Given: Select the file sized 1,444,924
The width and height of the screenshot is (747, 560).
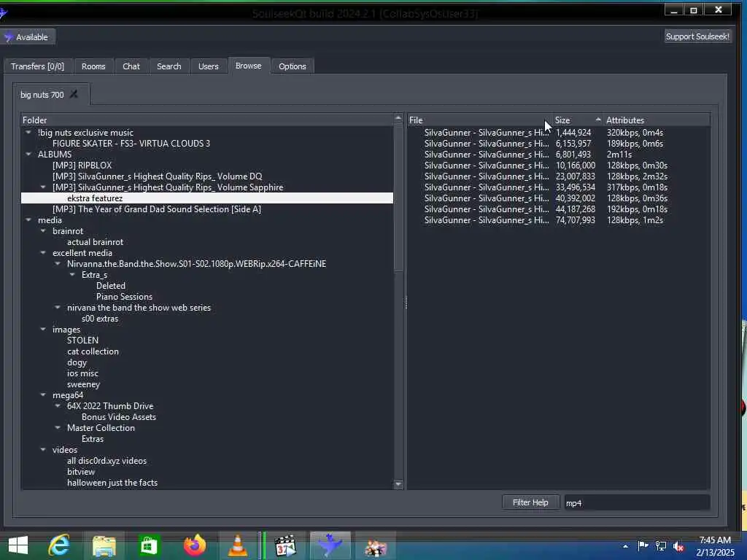Looking at the screenshot, I should 558,133.
